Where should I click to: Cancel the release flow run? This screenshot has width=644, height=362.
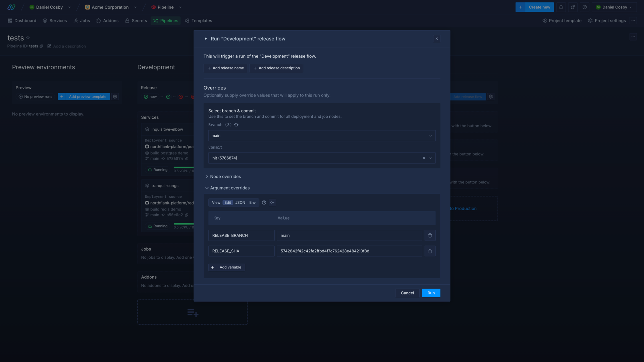407,293
